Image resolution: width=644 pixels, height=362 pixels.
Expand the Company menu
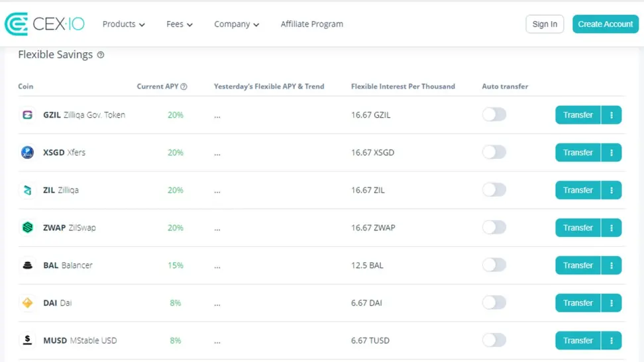pos(237,24)
